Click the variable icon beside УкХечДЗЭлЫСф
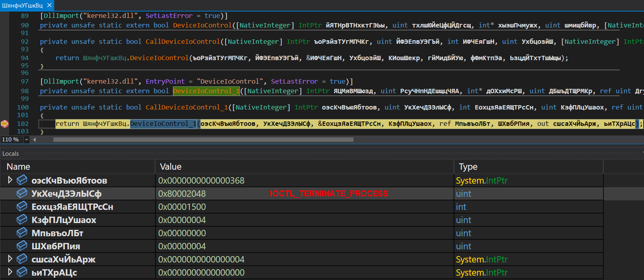This screenshot has width=644, height=280. click(x=23, y=193)
